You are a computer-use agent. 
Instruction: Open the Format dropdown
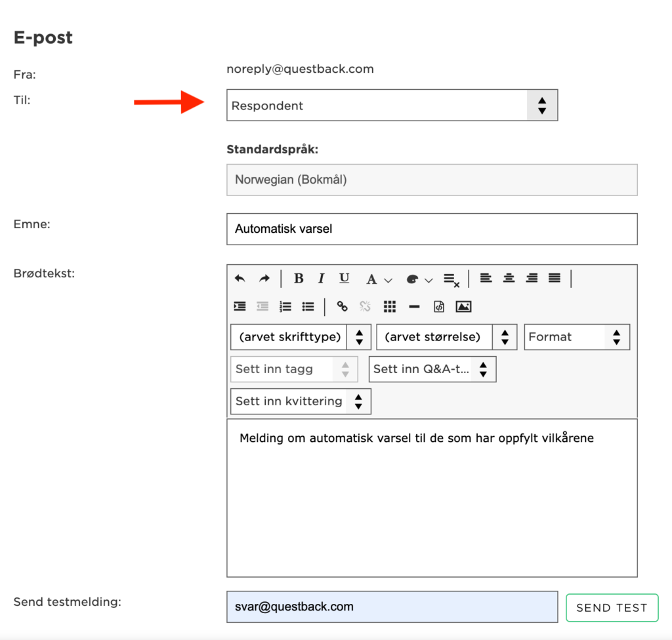[x=577, y=337]
